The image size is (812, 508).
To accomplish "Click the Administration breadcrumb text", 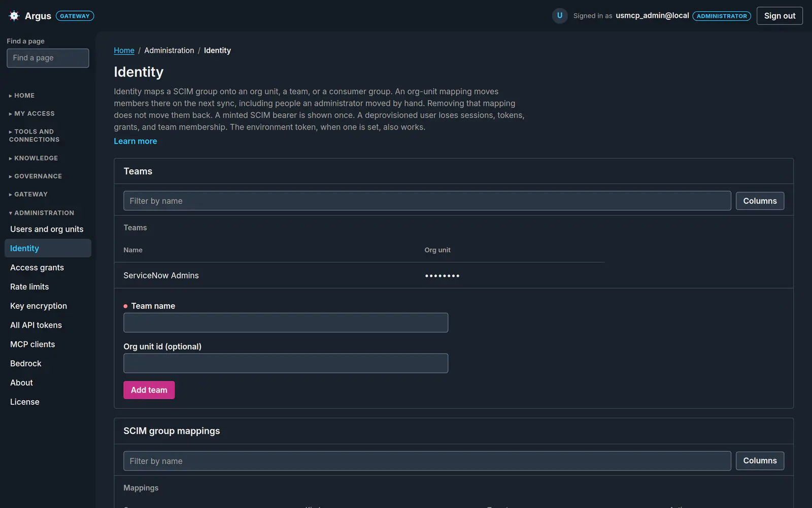I will [169, 50].
